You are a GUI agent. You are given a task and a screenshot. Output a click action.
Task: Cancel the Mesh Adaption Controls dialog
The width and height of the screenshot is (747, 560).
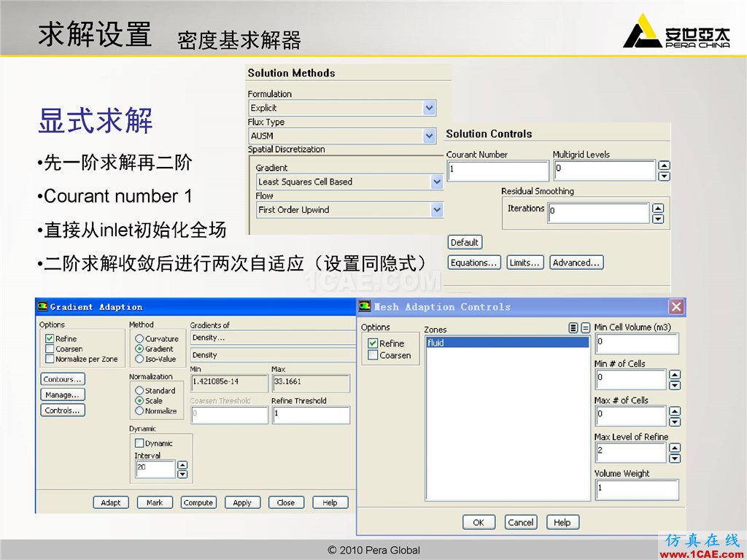tap(521, 522)
